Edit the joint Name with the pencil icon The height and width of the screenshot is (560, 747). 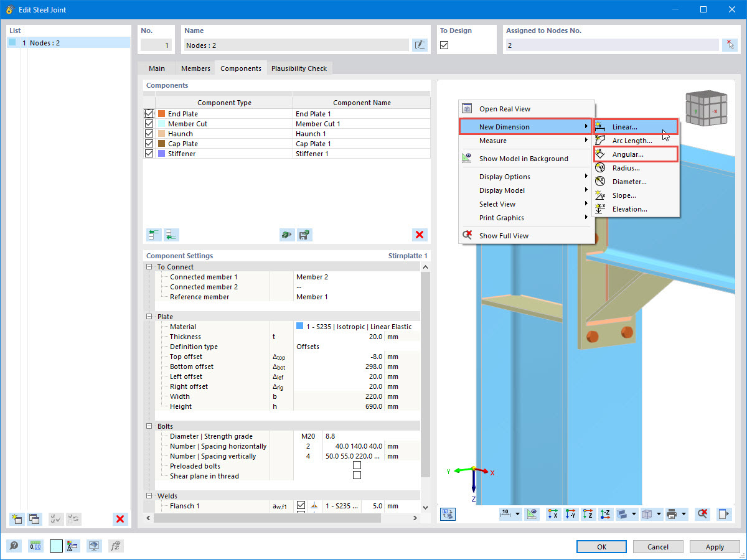pyautogui.click(x=420, y=44)
